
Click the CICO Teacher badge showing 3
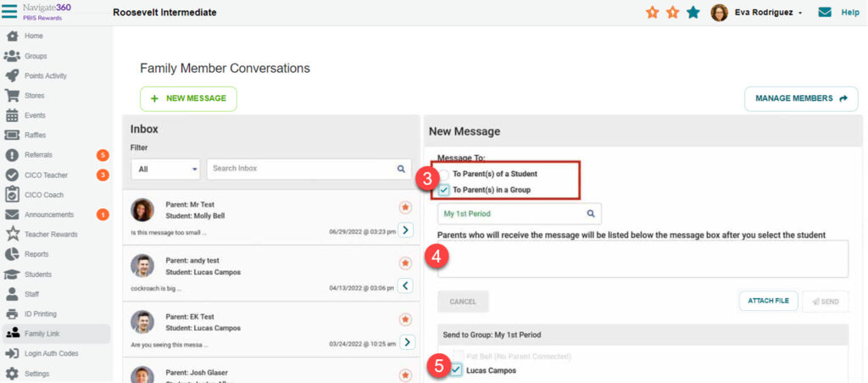(x=103, y=175)
